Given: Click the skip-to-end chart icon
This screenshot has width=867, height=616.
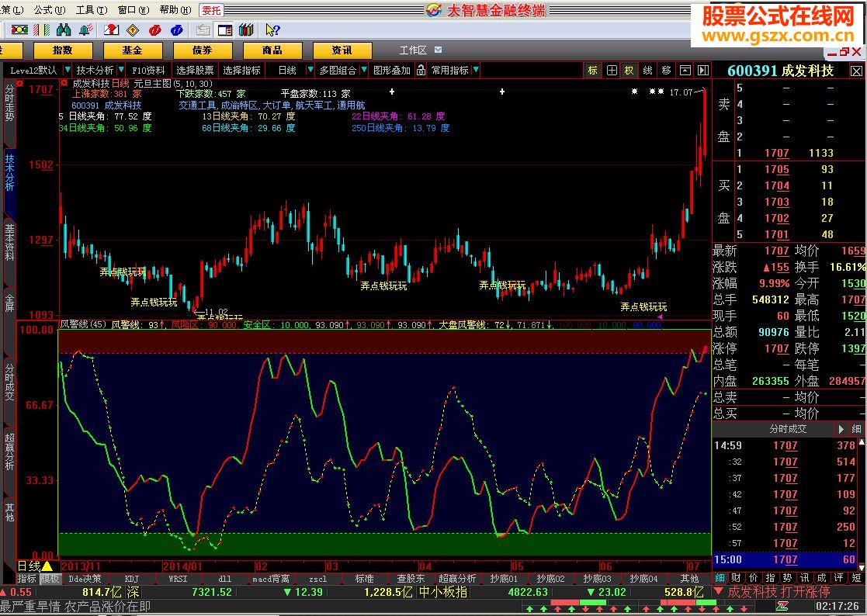Looking at the screenshot, I should (x=702, y=70).
